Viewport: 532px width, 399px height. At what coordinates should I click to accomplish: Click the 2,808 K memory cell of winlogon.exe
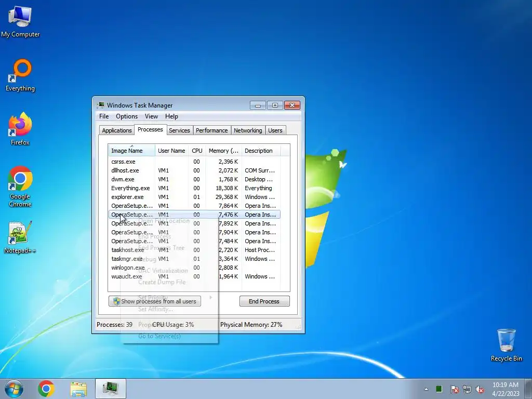tap(229, 268)
